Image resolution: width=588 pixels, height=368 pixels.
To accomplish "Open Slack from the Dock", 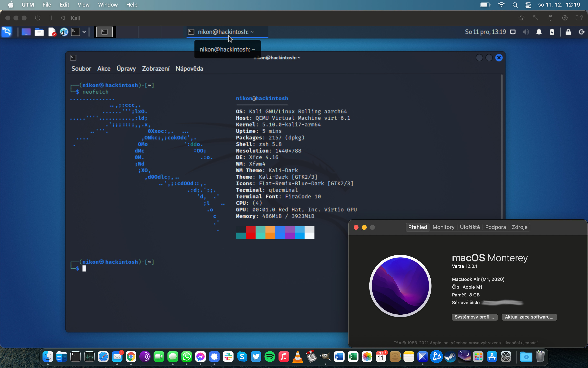I will 228,357.
